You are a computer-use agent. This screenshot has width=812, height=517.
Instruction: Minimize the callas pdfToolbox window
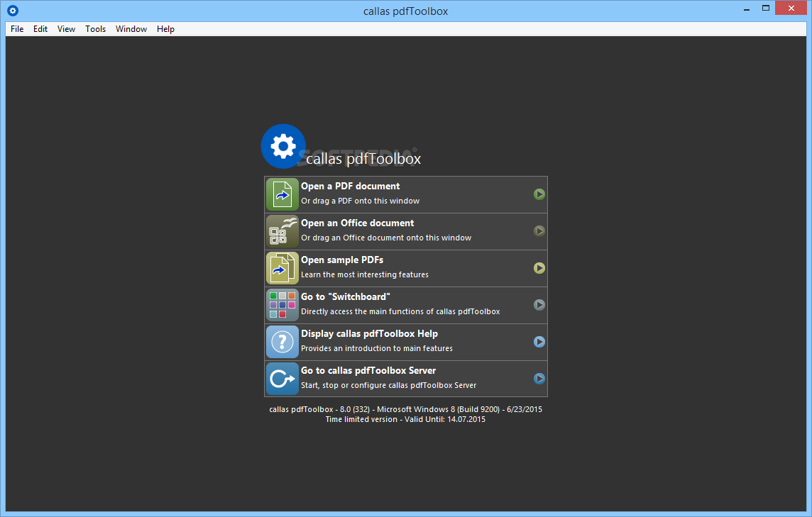[x=746, y=9]
